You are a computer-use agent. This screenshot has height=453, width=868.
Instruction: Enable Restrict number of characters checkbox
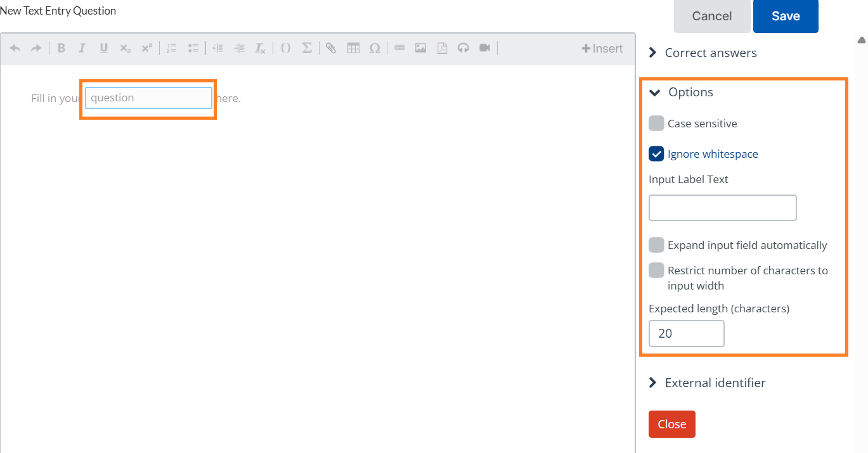coord(656,271)
